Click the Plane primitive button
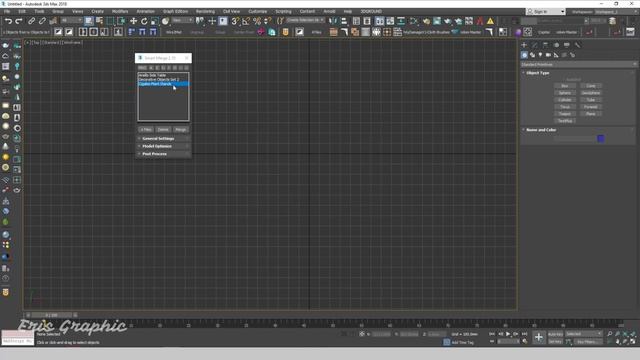 pyautogui.click(x=591, y=114)
